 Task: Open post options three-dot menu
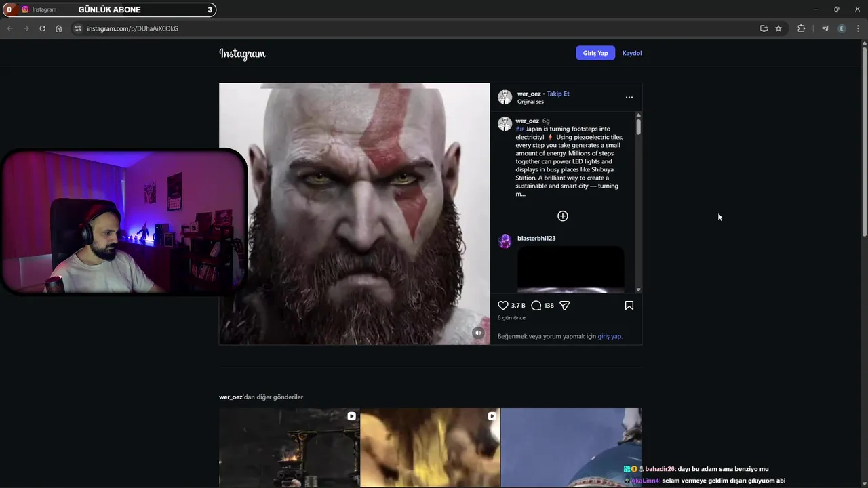coord(629,97)
